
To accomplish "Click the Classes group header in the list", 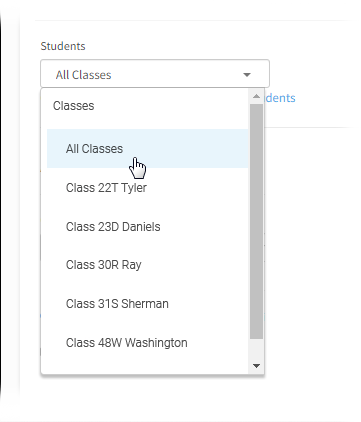I will coord(74,106).
